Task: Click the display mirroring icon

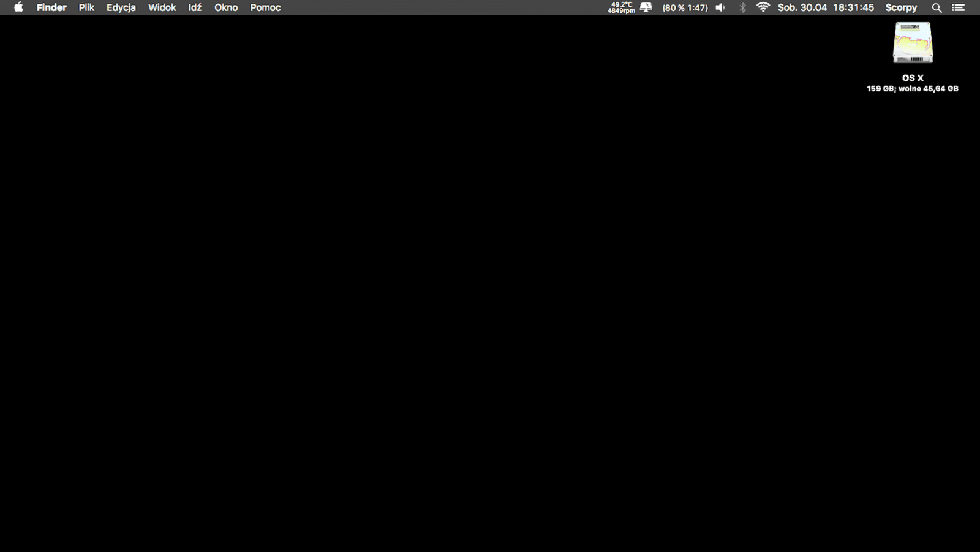Action: click(x=646, y=8)
